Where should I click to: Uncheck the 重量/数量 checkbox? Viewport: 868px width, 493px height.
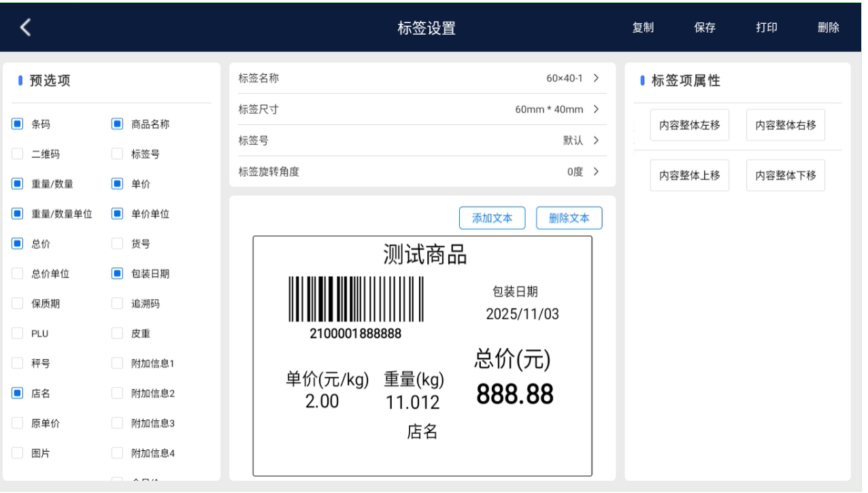18,184
